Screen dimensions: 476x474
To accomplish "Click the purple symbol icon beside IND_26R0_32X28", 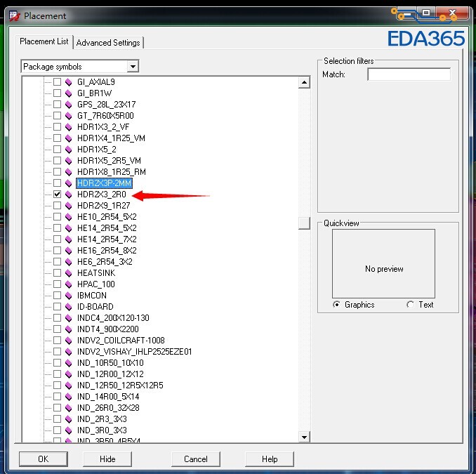I will tap(69, 408).
